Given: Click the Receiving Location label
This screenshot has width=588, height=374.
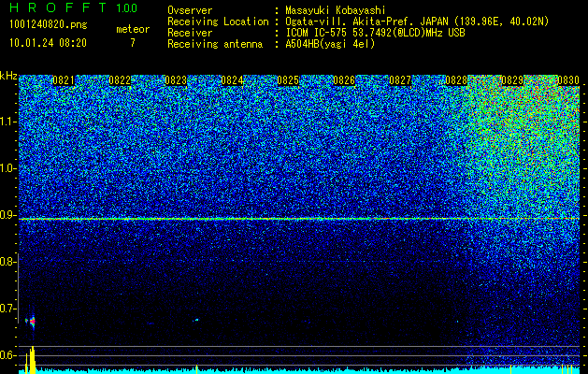Looking at the screenshot, I should 218,22.
